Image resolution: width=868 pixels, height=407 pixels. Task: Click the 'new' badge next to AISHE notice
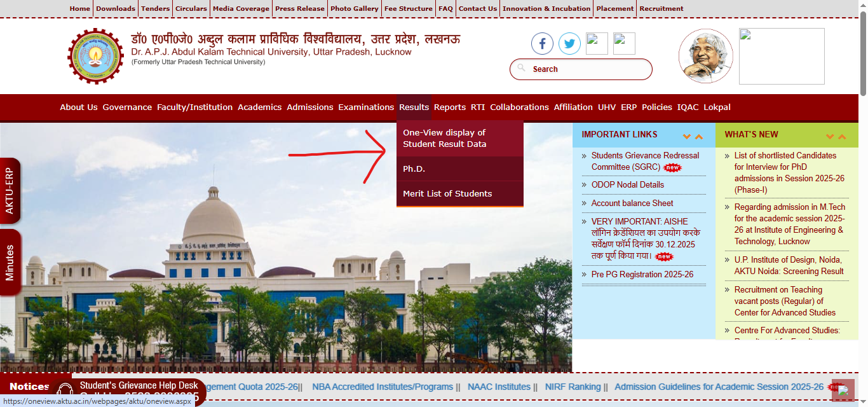pos(665,256)
